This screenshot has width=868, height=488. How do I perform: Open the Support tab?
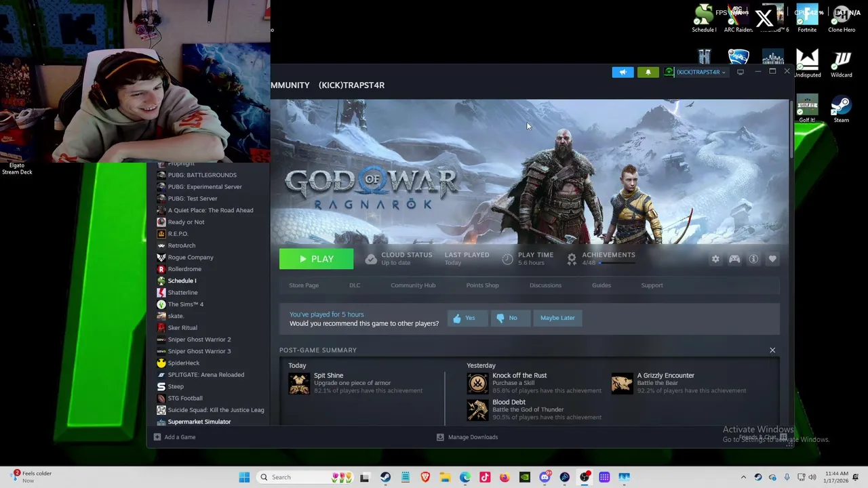point(652,285)
